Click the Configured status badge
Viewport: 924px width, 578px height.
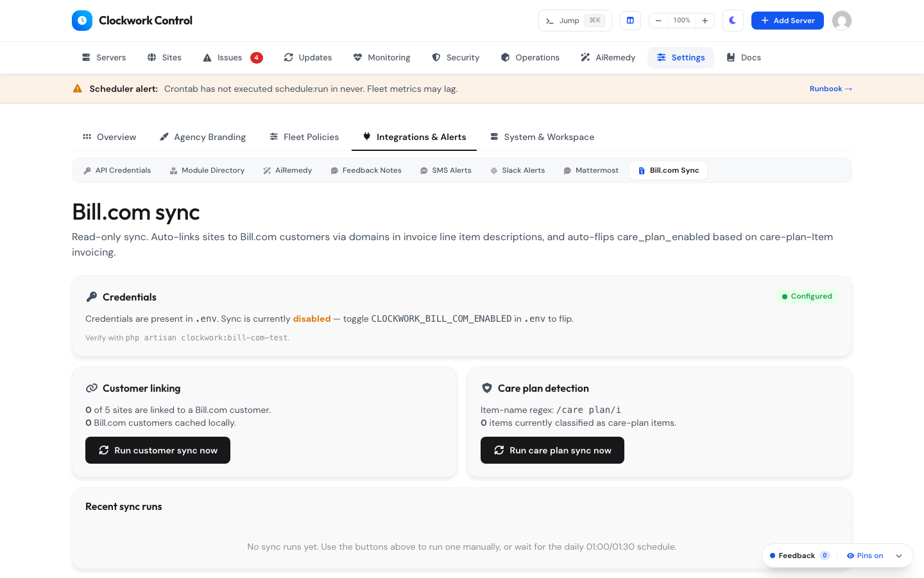click(807, 296)
